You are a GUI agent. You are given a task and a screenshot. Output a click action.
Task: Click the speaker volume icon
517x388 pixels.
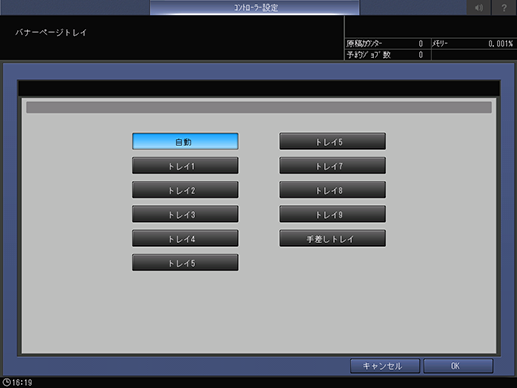[479, 7]
